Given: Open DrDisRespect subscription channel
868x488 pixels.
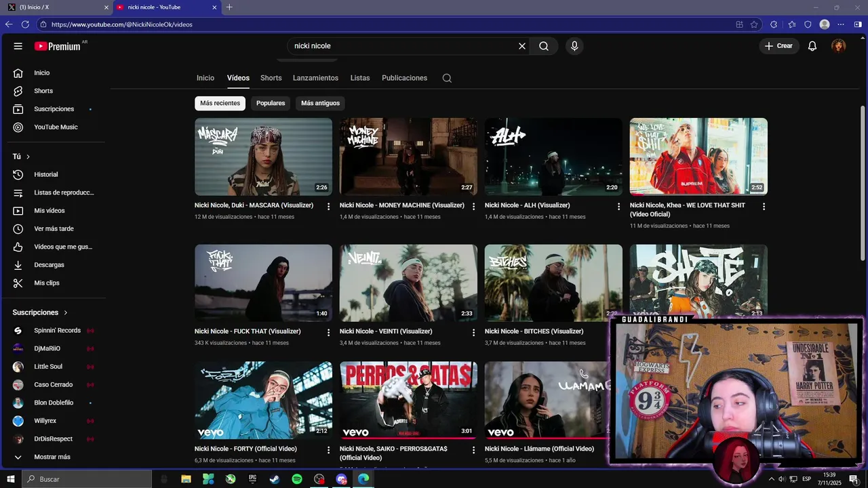Looking at the screenshot, I should pyautogui.click(x=54, y=439).
